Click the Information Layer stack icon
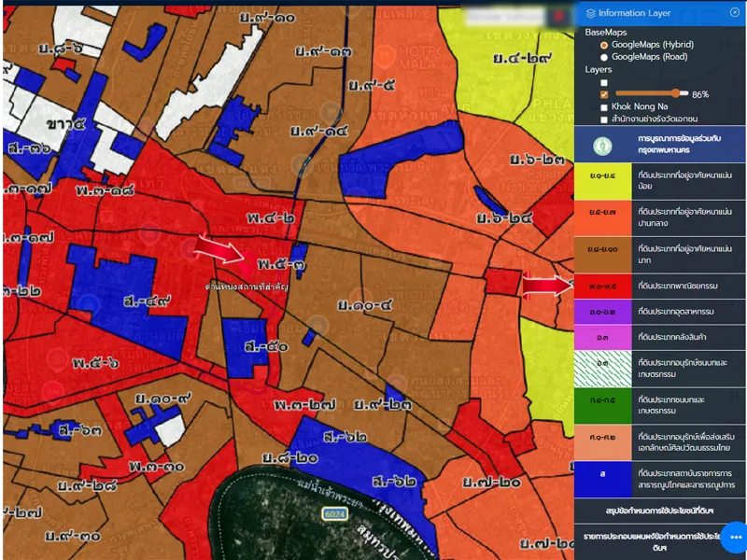 click(x=590, y=13)
